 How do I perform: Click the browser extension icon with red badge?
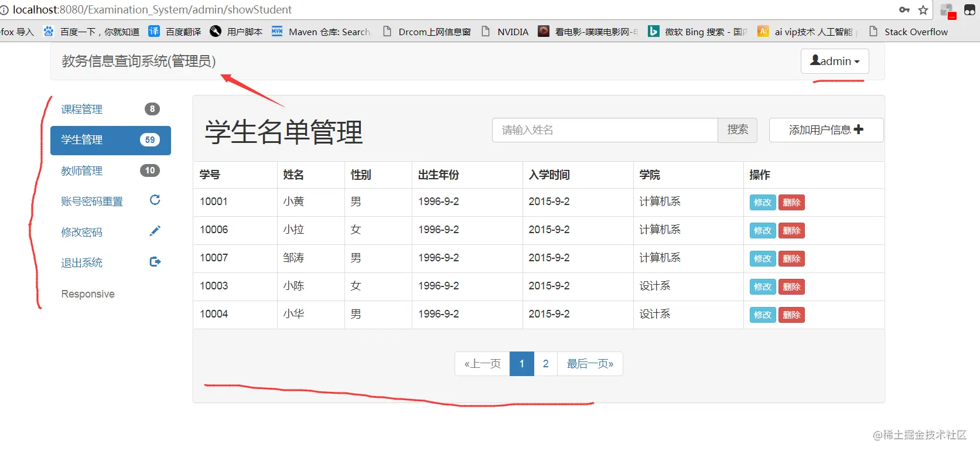(948, 11)
